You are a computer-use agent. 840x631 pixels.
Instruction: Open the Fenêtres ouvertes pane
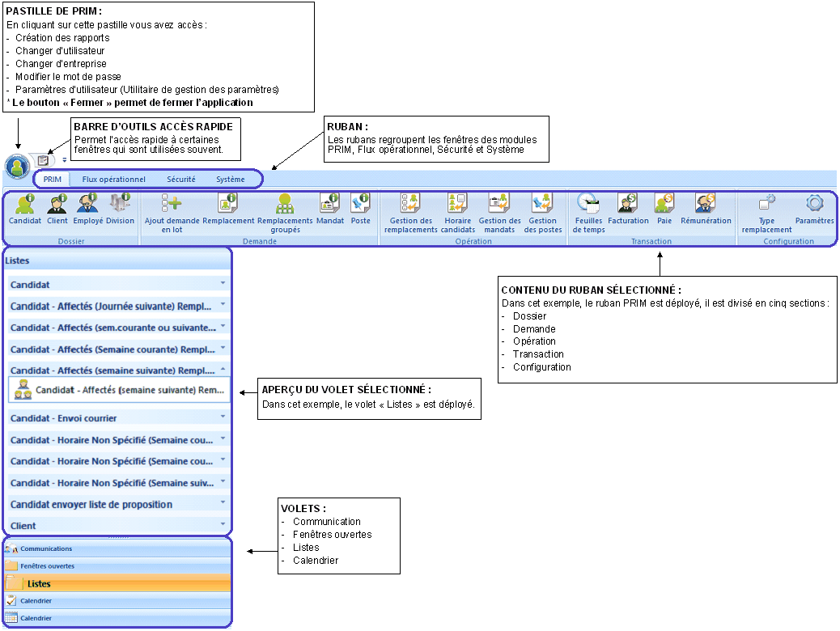coord(117,566)
